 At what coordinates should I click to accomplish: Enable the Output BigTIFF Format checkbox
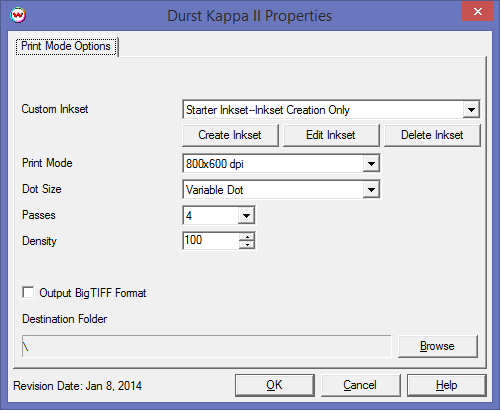point(28,293)
